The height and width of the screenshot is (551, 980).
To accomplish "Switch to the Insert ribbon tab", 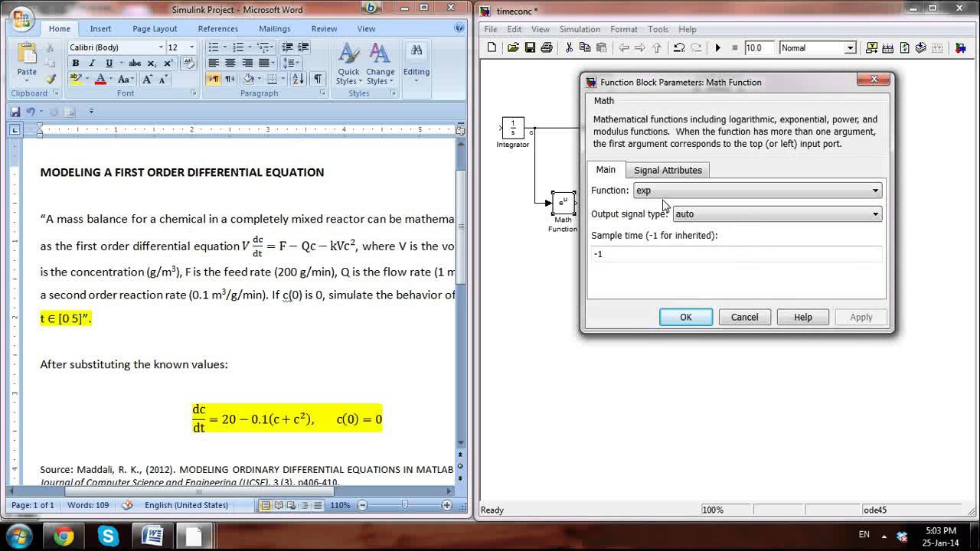I will (x=100, y=28).
